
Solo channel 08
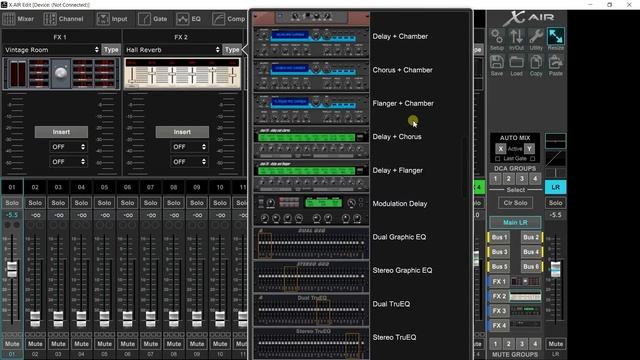click(x=173, y=203)
